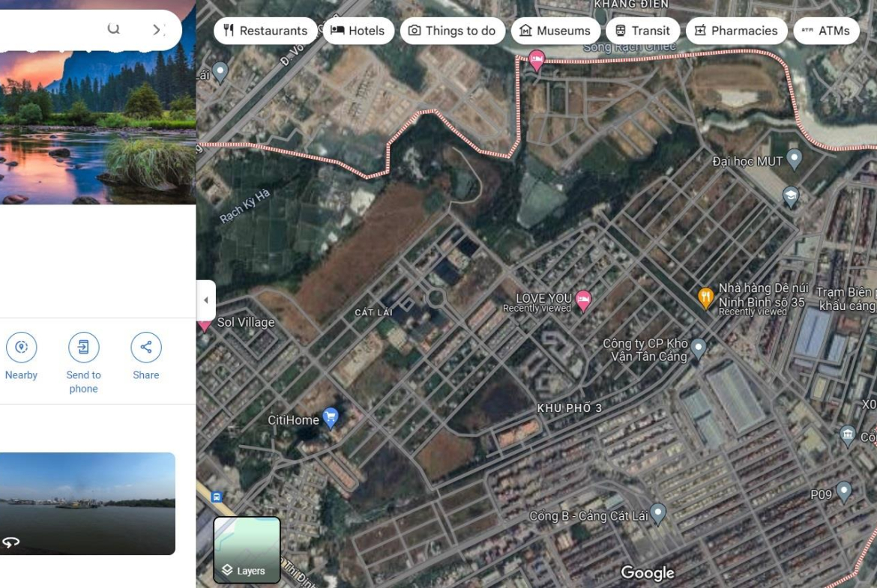Toggle the Pharmacies filter chip

(x=736, y=31)
